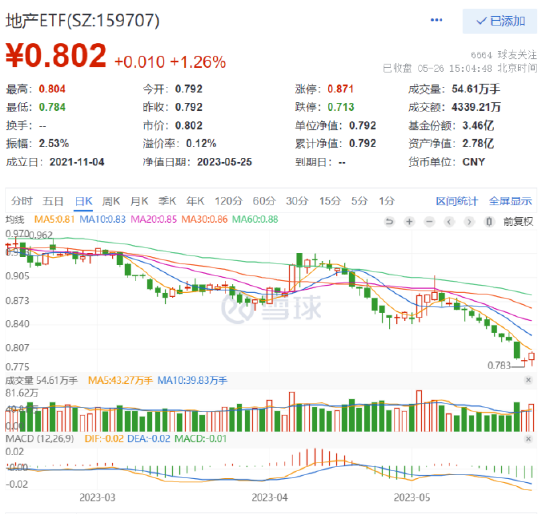Image resolution: width=550 pixels, height=515 pixels.
Task: Open the three-dots more options menu
Action: point(436,20)
